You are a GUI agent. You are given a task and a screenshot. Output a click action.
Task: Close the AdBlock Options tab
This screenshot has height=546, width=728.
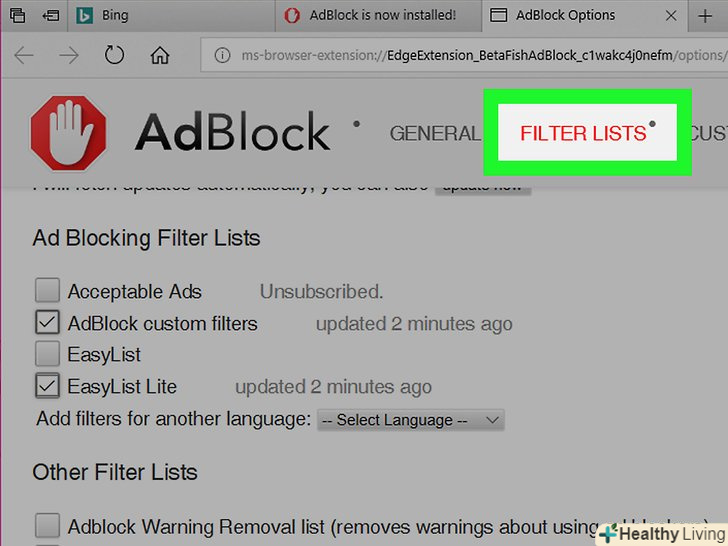point(672,15)
